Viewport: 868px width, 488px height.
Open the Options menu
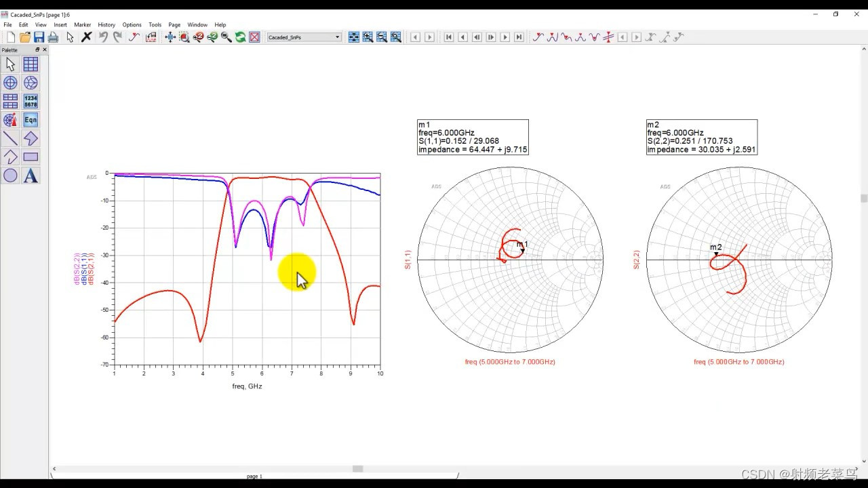coord(132,25)
